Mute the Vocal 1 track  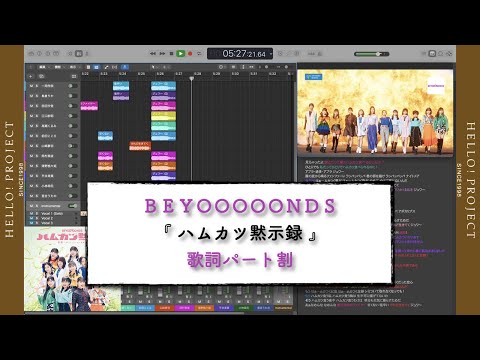tap(31, 214)
